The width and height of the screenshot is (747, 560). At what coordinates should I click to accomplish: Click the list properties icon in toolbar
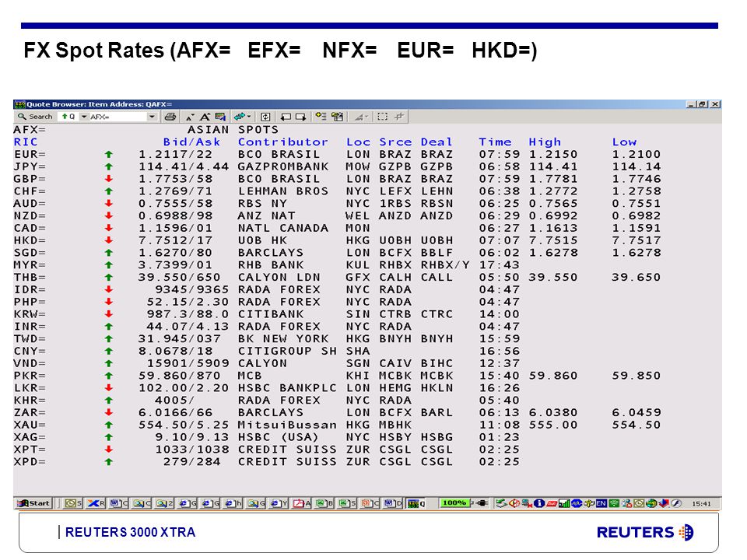pyautogui.click(x=337, y=117)
